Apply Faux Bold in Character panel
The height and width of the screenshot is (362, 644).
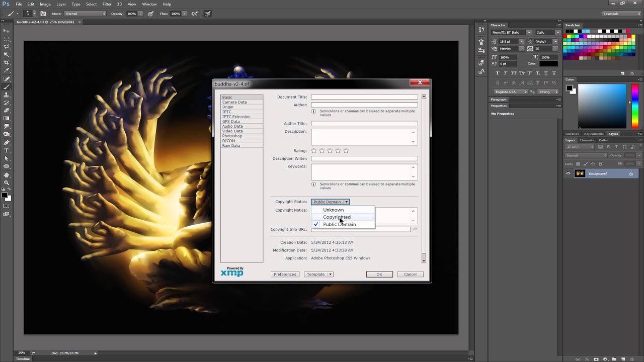click(498, 73)
